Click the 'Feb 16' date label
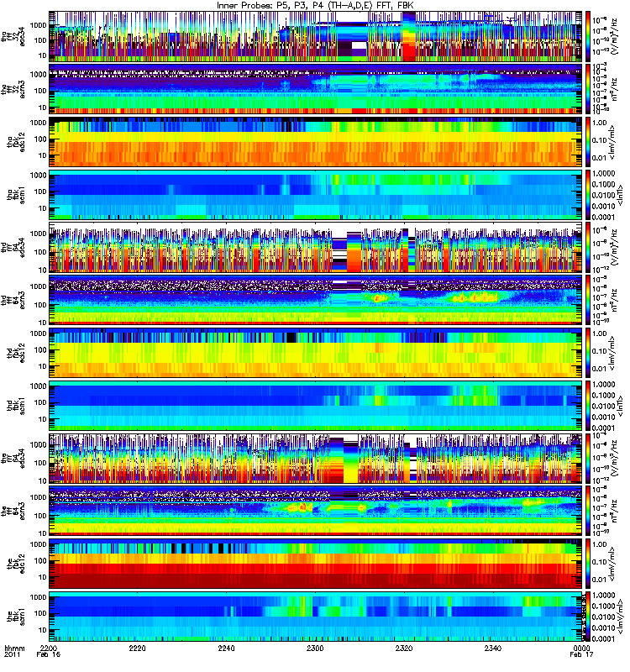The height and width of the screenshot is (672, 630). pos(48,654)
